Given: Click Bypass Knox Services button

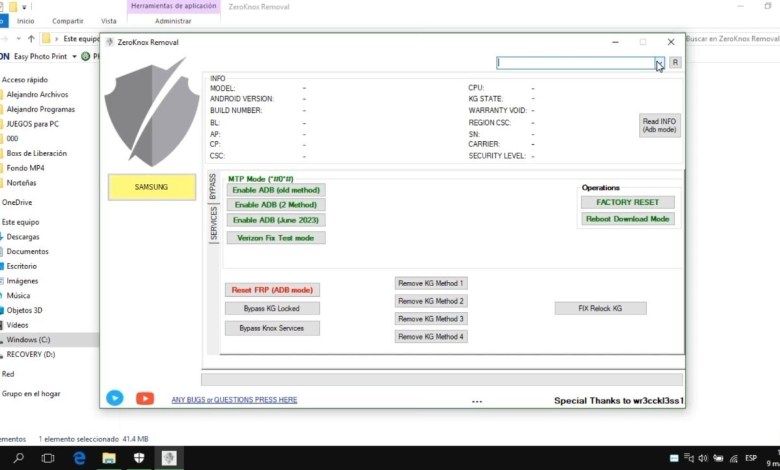Looking at the screenshot, I should (x=272, y=328).
